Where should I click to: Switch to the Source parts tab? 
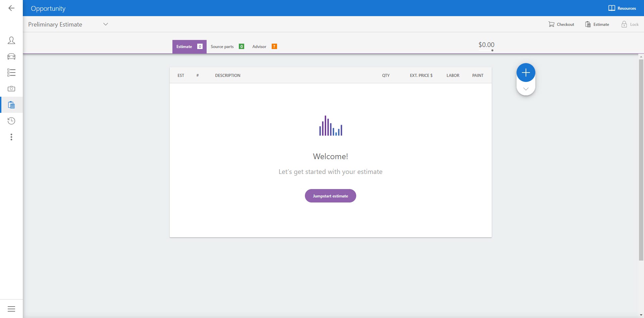pos(227,47)
